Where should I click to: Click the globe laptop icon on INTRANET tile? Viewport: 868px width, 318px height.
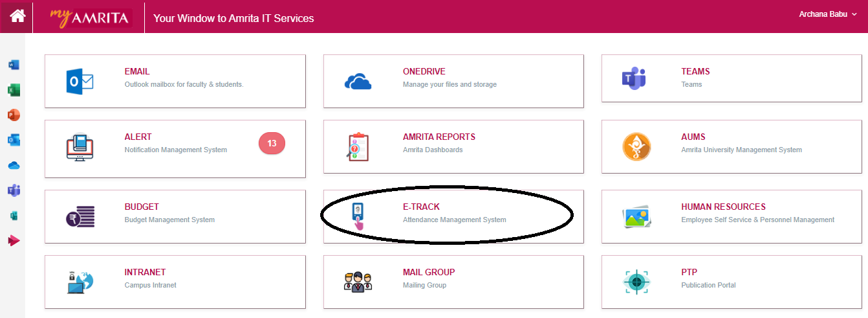(80, 282)
